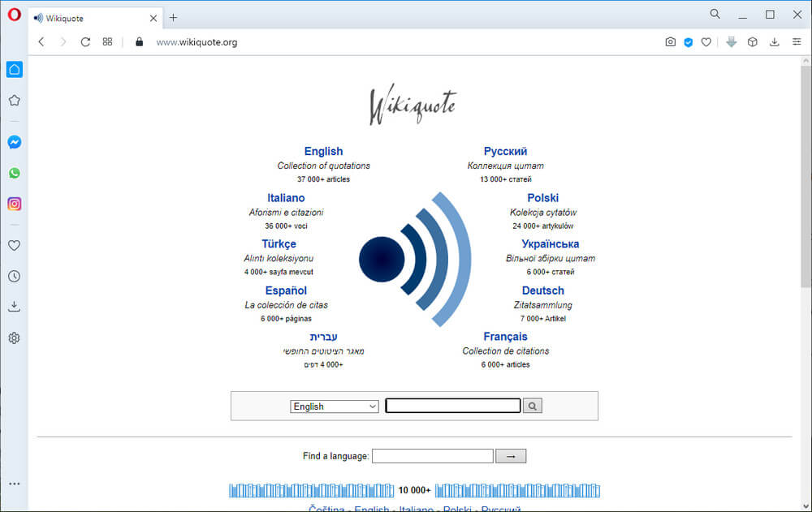This screenshot has height=512, width=812.
Task: Open Easy Setup panel
Action: [x=797, y=42]
